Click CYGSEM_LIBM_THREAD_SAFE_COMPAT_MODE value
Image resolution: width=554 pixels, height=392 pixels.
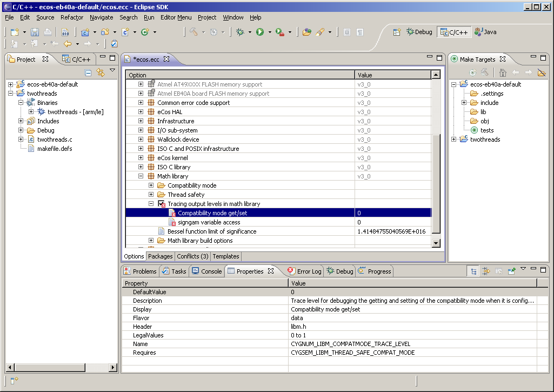(x=352, y=353)
